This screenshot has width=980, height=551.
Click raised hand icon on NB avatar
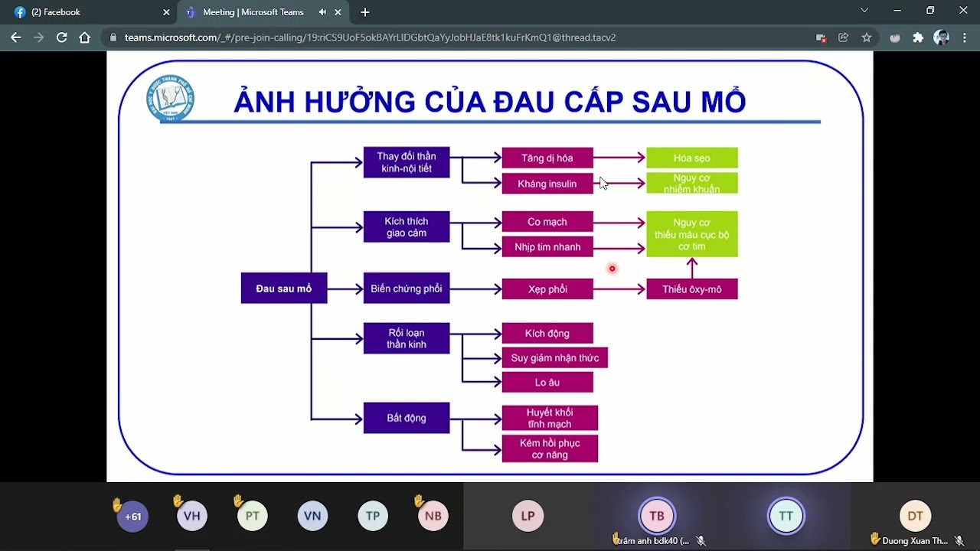418,501
